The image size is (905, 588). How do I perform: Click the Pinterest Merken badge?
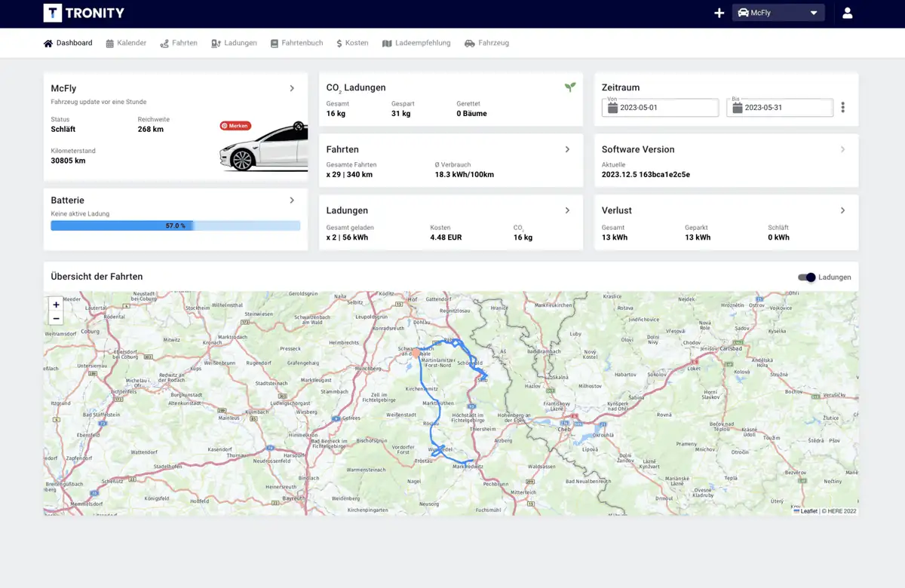235,126
